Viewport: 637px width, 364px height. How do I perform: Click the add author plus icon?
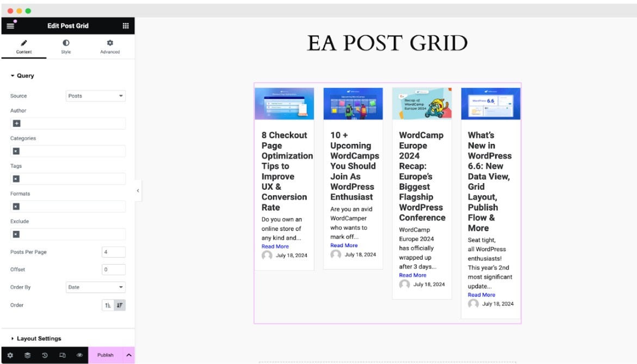point(16,123)
